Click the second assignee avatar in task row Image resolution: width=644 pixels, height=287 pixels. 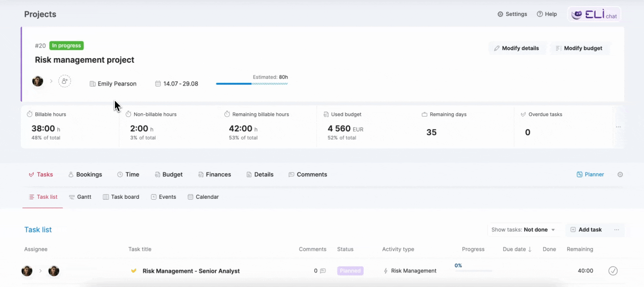(54, 271)
